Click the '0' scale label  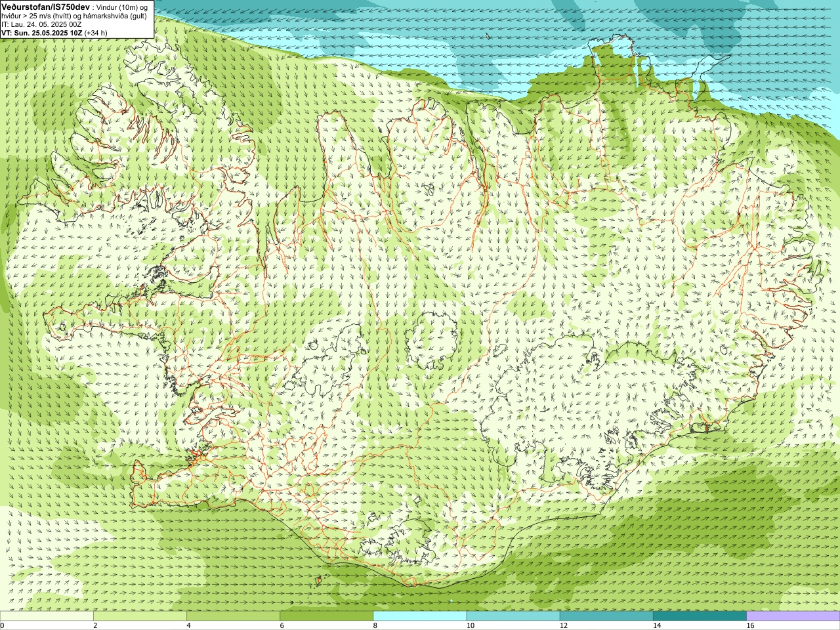click(2, 625)
